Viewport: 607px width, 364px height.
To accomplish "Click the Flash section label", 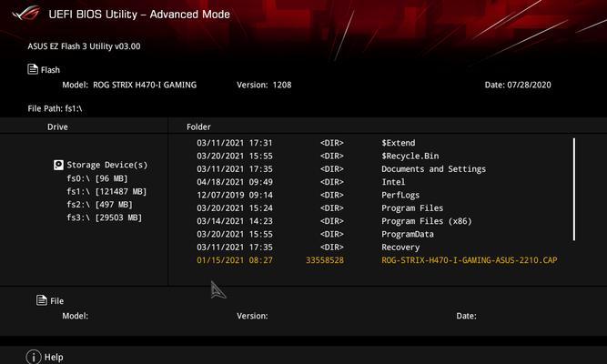I will [x=50, y=70].
